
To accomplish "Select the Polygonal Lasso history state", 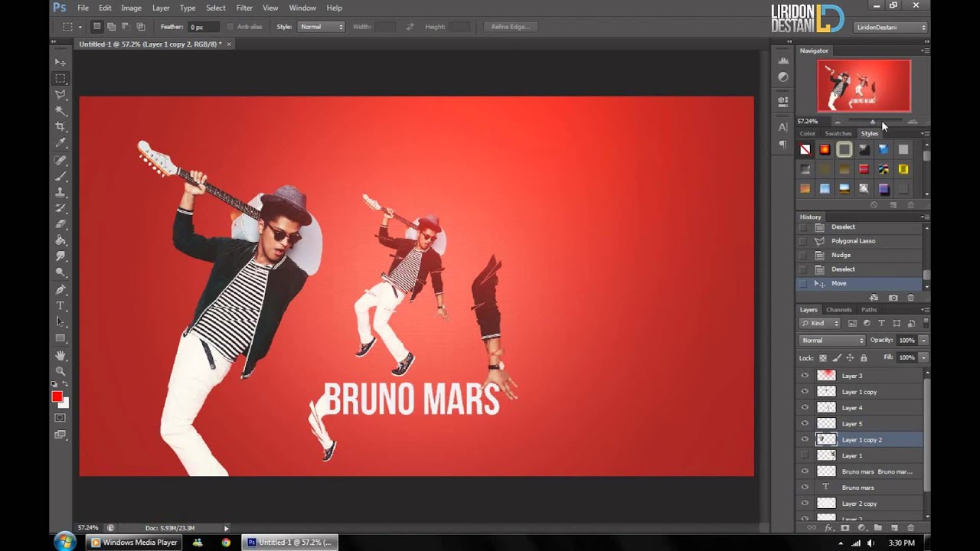I will click(860, 241).
